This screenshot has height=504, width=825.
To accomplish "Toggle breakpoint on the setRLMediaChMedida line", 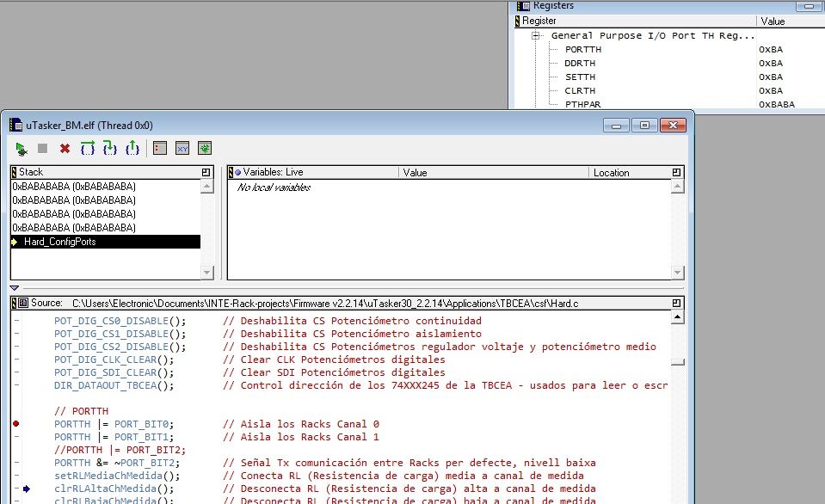I will pos(16,476).
